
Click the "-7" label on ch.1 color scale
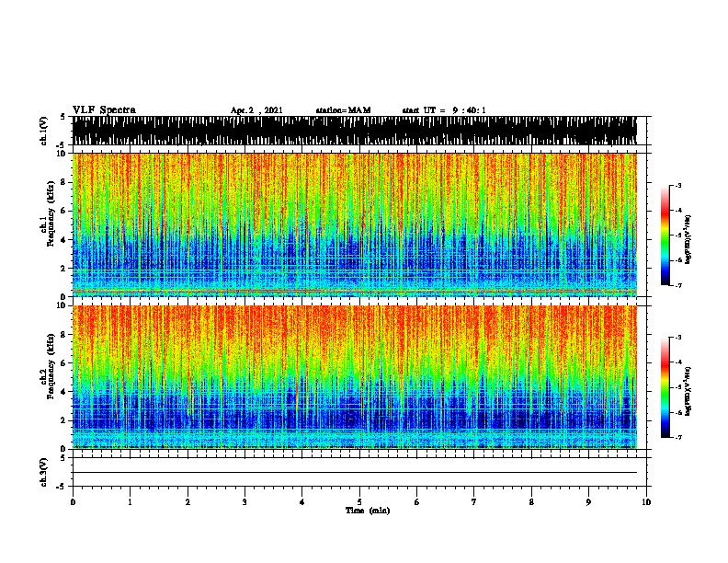click(677, 285)
